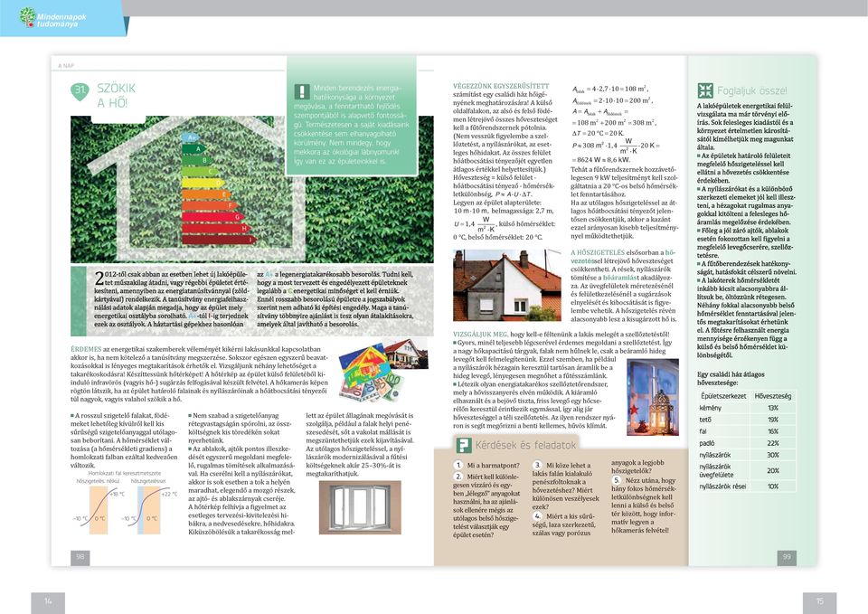Click the 'Kérdések és feladatok' heading
This screenshot has width=868, height=614.
(x=525, y=445)
